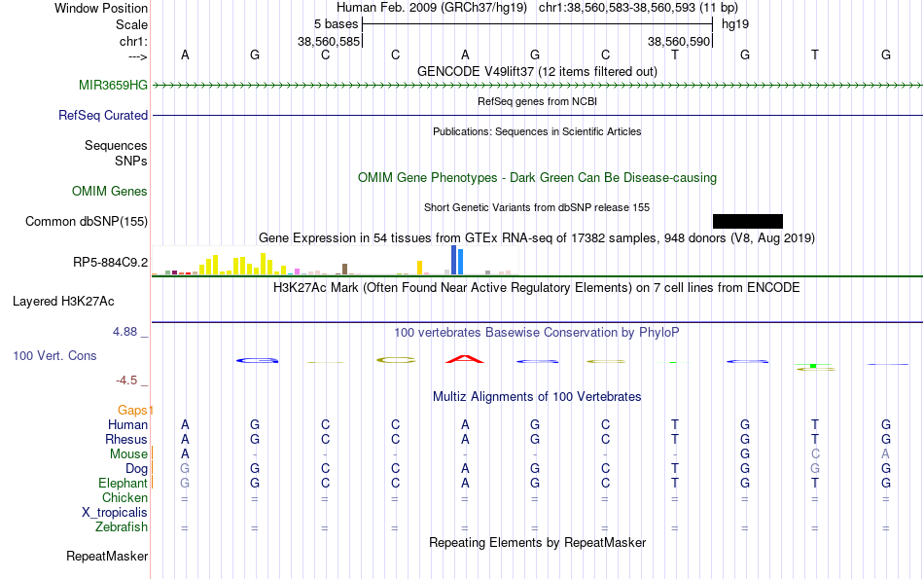
Task: Click the H3K27Ac Mark ENCODE track title
Action: 537,288
